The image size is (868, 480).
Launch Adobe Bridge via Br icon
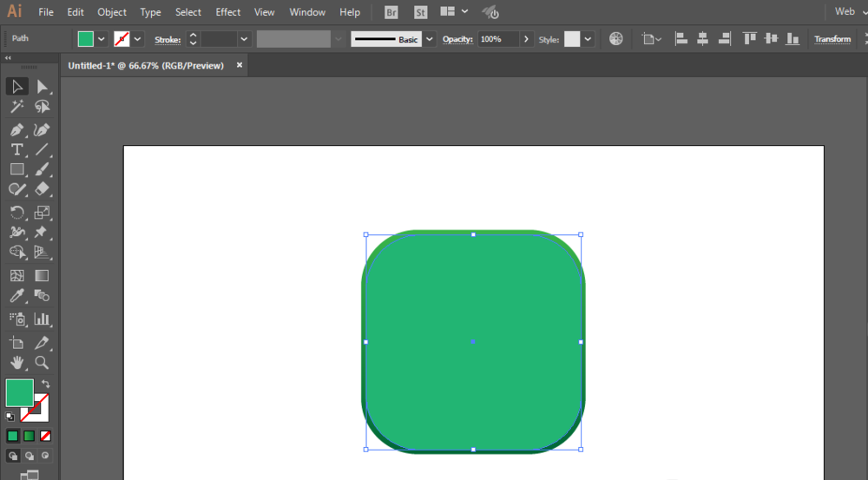click(391, 12)
